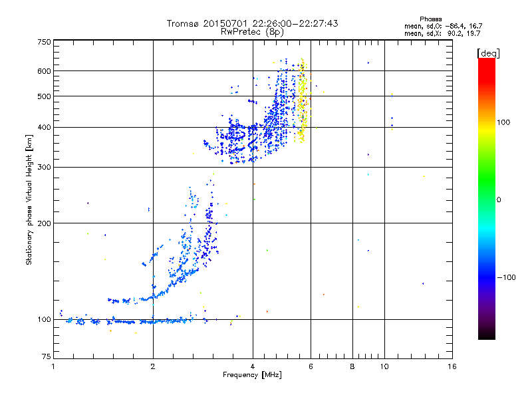Image resolution: width=532 pixels, height=399 pixels.
Task: Click the x-axis '8' tick label
Action: (352, 366)
